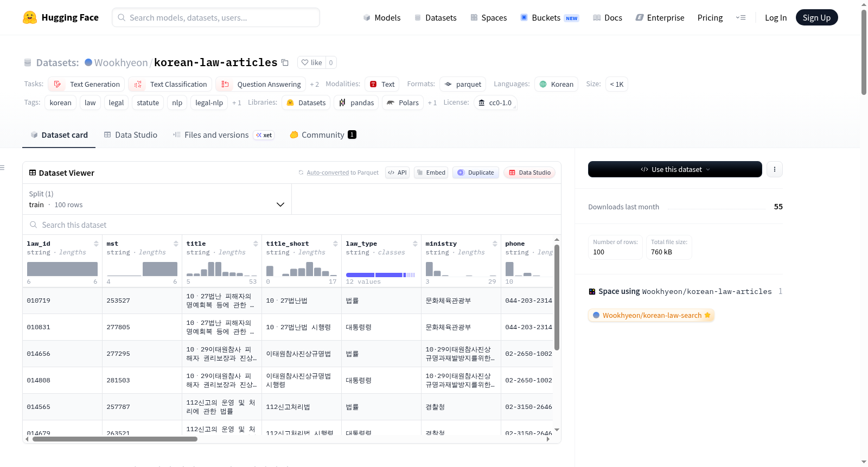Click the Embed button
This screenshot has width=868, height=467.
pyautogui.click(x=431, y=172)
